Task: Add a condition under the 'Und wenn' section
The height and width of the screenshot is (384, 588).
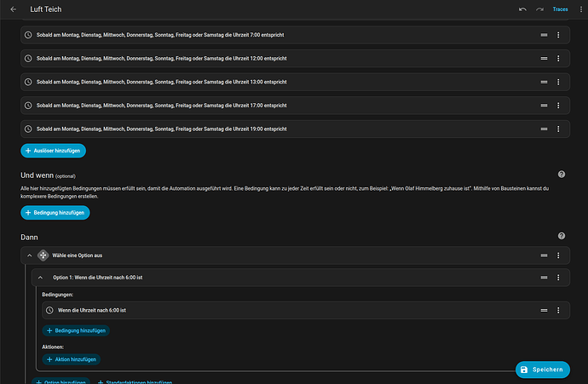Action: [55, 212]
